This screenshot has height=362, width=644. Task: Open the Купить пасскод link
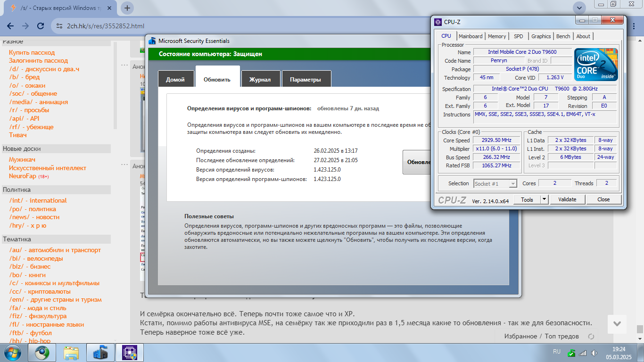click(x=32, y=52)
